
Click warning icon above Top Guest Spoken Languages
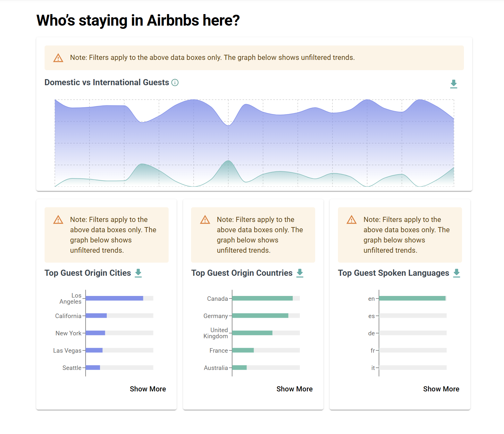point(351,220)
